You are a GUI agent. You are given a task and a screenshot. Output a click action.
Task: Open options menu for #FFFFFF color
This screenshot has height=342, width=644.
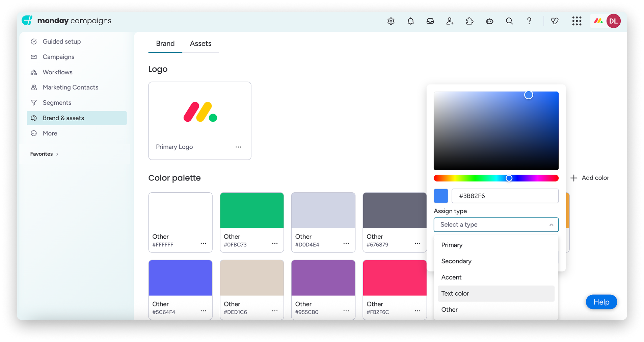tap(203, 243)
